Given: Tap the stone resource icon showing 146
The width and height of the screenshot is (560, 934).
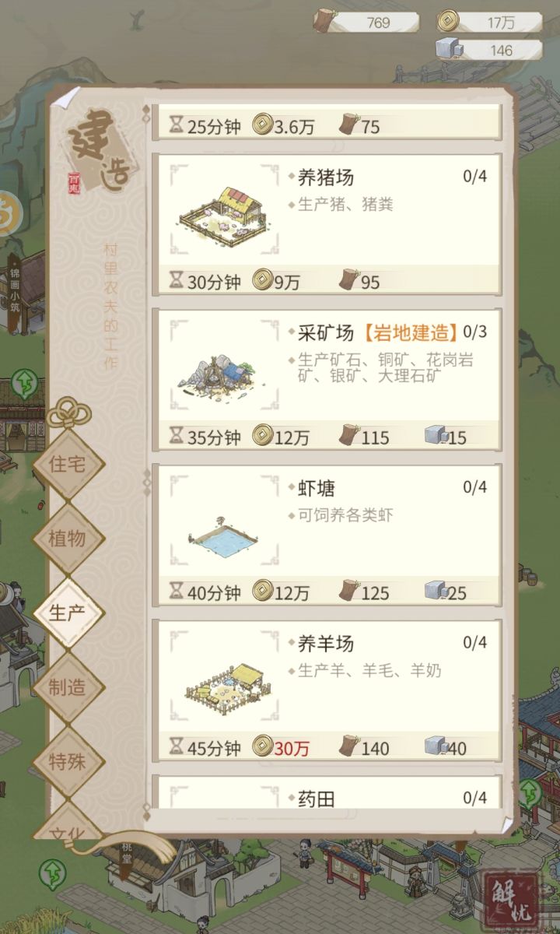Looking at the screenshot, I should [x=450, y=49].
